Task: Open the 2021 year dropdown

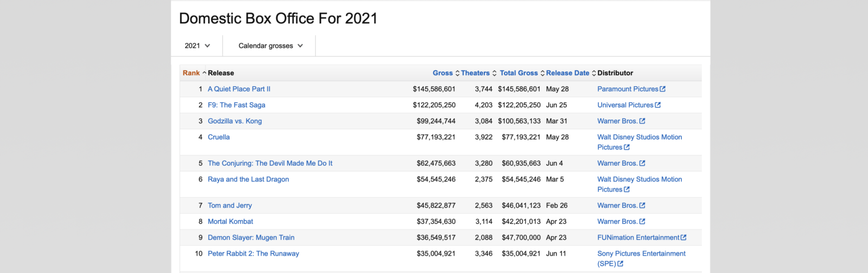Action: point(197,45)
